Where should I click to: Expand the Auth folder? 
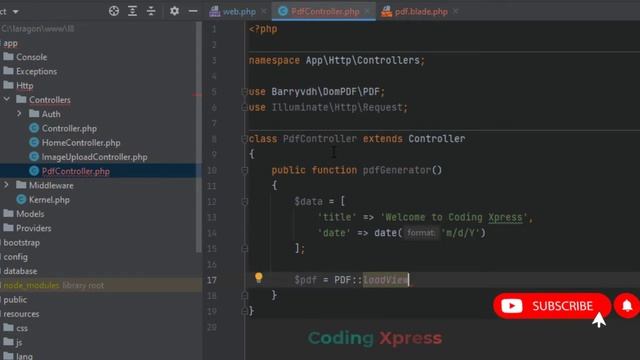19,113
